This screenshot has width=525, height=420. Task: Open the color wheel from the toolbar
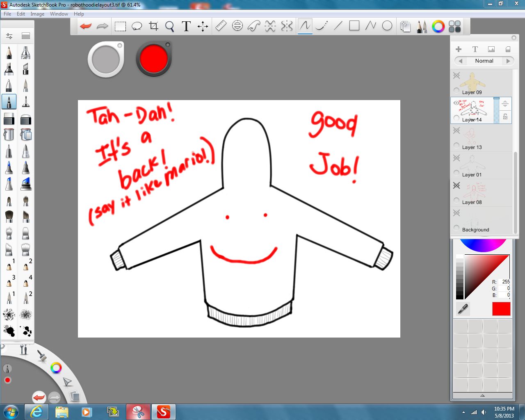click(438, 26)
